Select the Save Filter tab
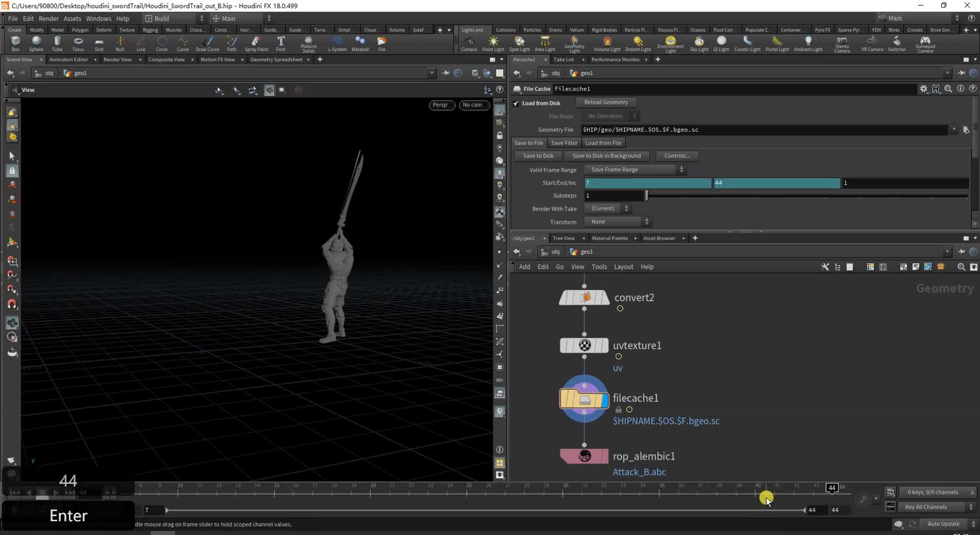This screenshot has height=535, width=980. pos(564,143)
